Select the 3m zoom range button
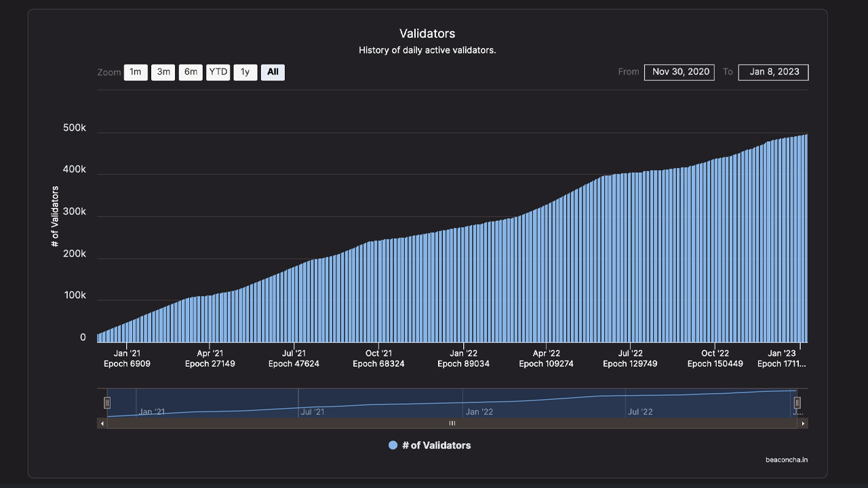Screen dimensions: 868x488 click(163, 72)
